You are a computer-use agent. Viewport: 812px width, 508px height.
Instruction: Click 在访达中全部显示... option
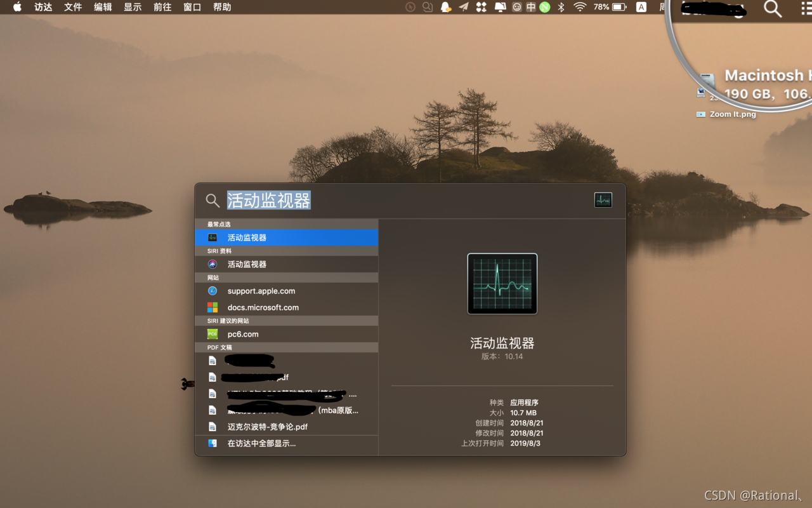(x=286, y=443)
